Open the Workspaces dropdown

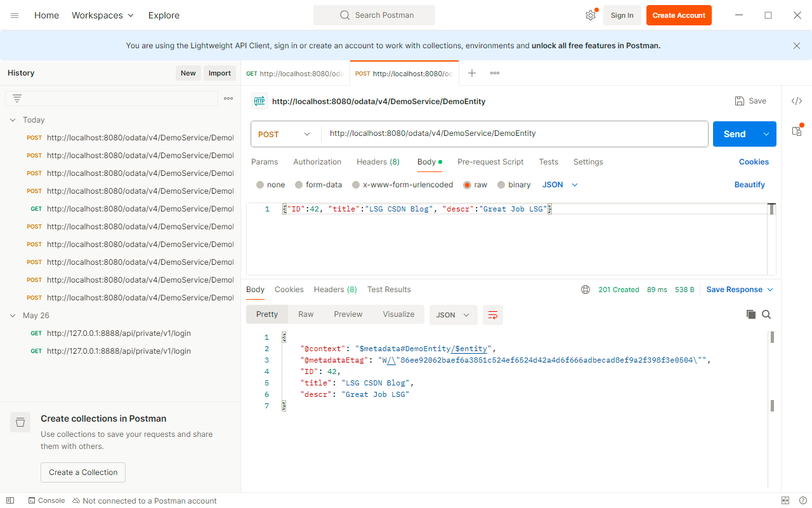pos(103,15)
